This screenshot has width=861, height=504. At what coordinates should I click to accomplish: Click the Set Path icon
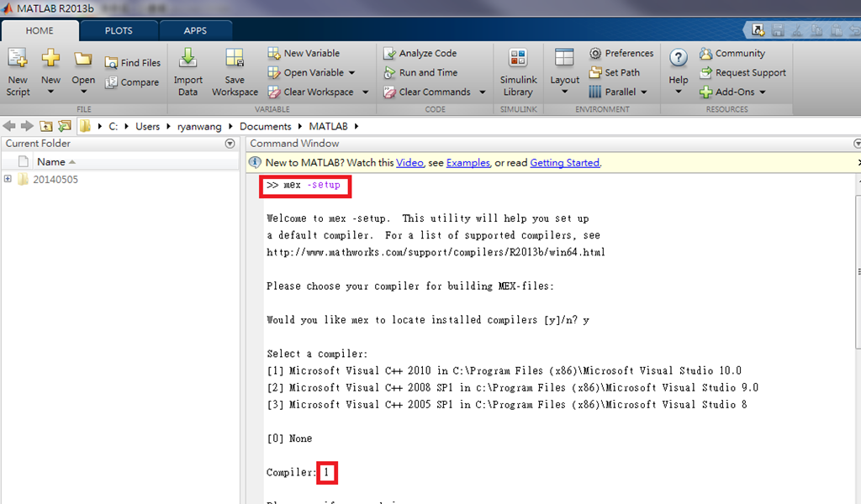point(595,72)
